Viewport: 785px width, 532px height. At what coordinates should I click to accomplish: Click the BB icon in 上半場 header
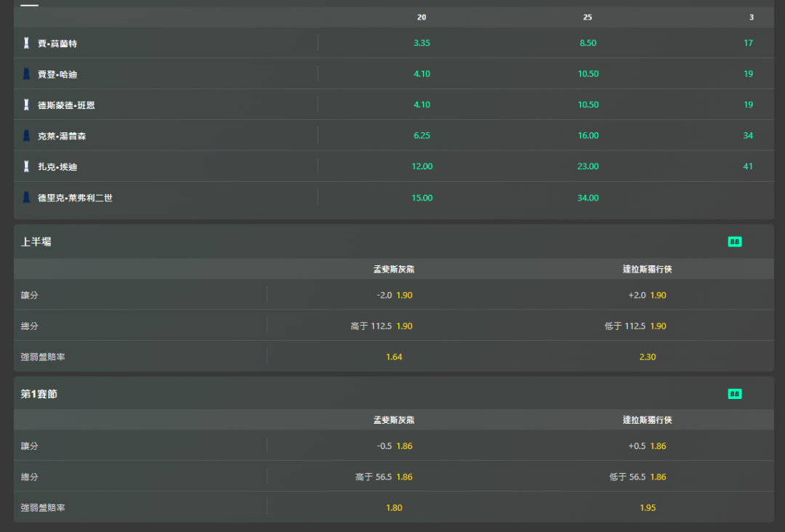click(734, 242)
